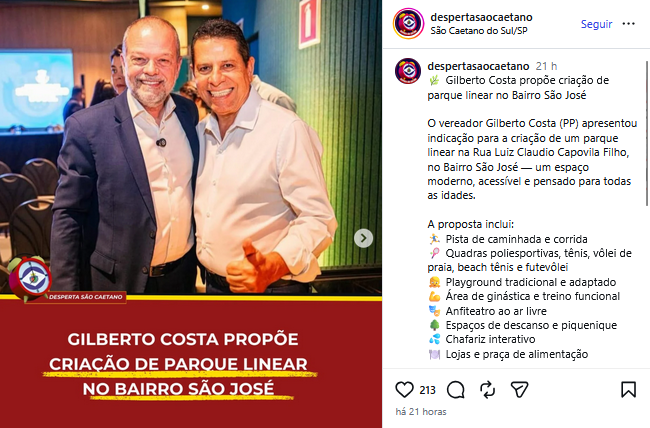Click the post photo of the two men
The image size is (650, 428).
click(191, 147)
